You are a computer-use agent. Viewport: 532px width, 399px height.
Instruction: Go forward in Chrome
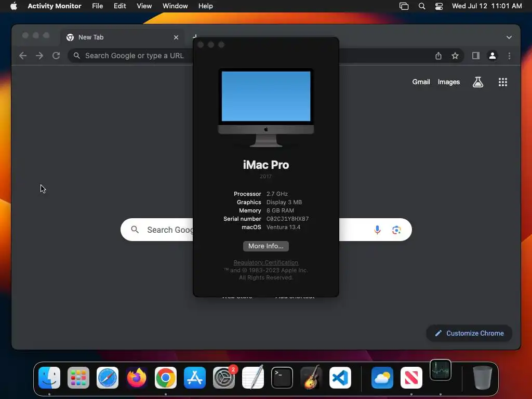(x=39, y=56)
